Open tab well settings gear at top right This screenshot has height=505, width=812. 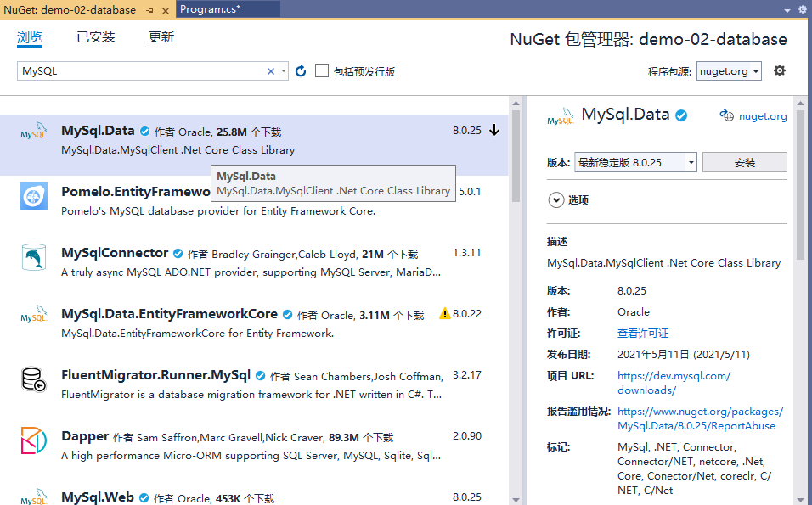pyautogui.click(x=802, y=10)
